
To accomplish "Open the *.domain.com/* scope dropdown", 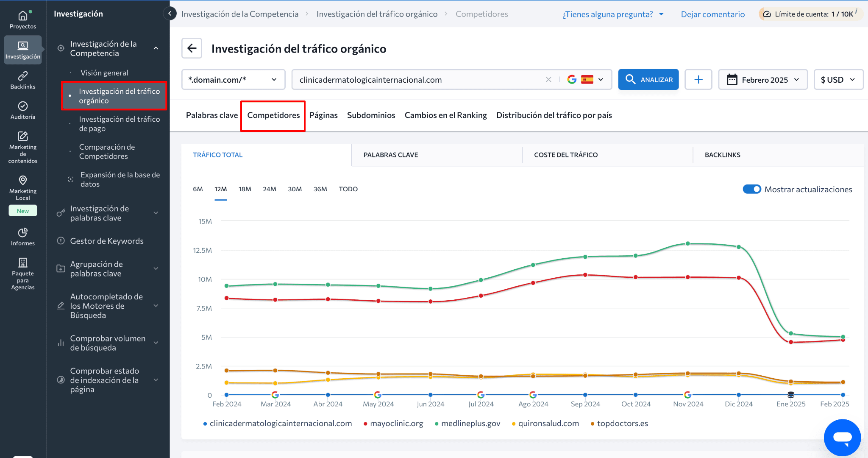I will (x=233, y=80).
